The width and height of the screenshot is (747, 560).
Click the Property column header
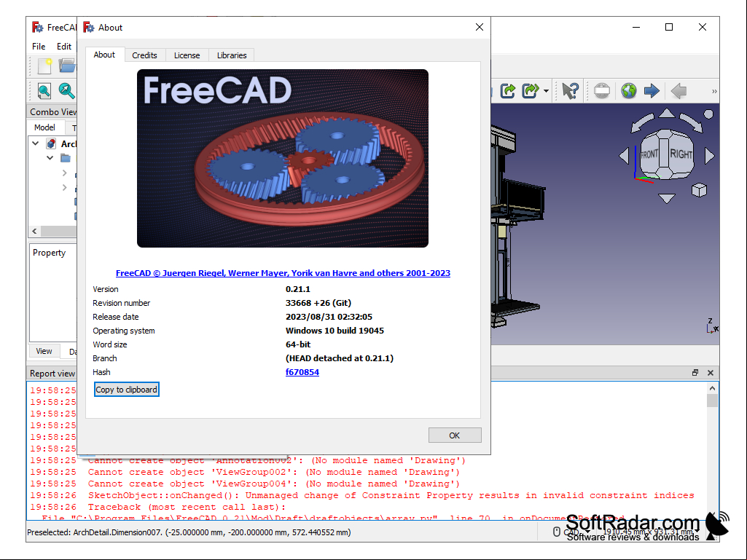pyautogui.click(x=49, y=253)
